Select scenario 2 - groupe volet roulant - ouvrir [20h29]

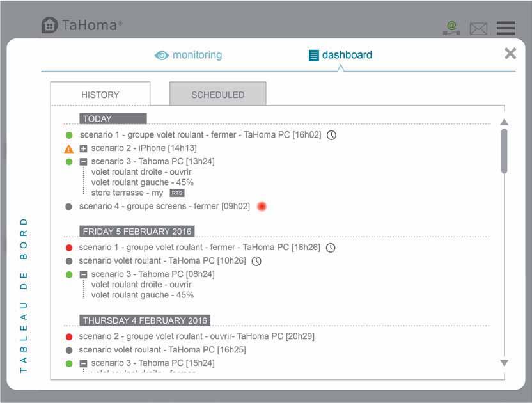tap(196, 336)
